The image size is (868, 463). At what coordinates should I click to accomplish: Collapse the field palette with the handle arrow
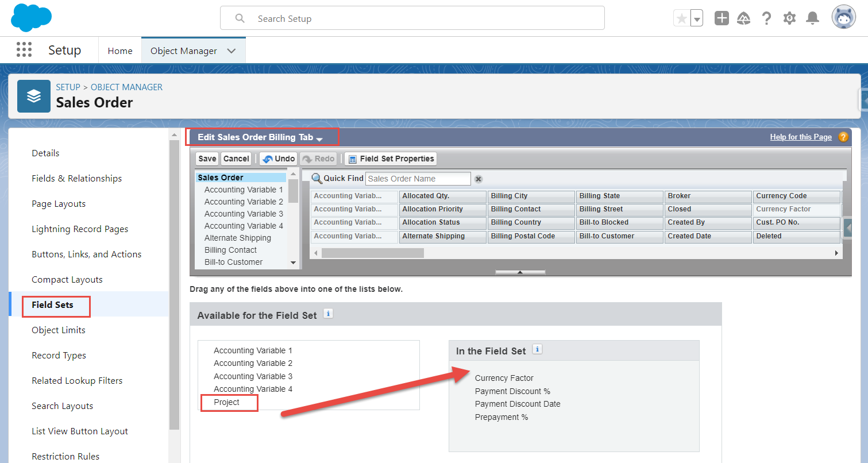tap(520, 272)
